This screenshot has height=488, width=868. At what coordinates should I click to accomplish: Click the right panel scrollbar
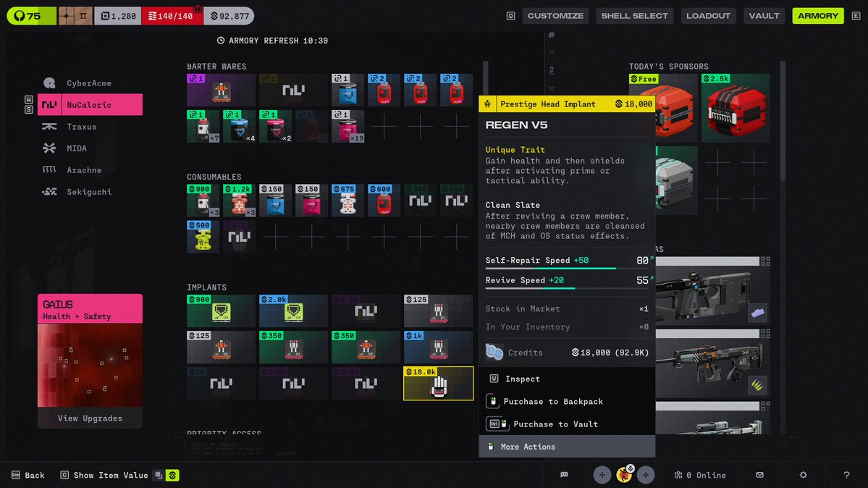tap(783, 120)
